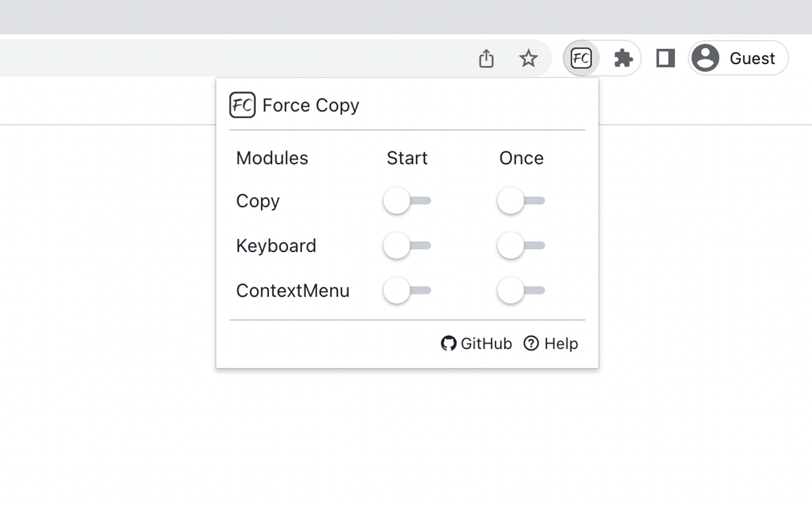Screen dimensions: 812x508
Task: Open the Help link text
Action: point(561,344)
